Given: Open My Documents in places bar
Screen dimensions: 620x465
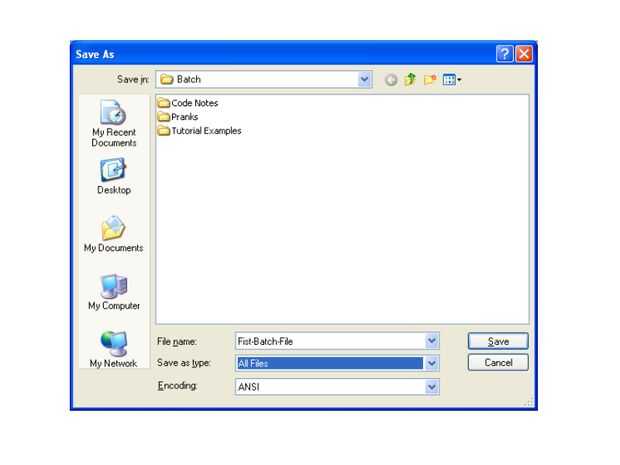Looking at the screenshot, I should tap(113, 234).
